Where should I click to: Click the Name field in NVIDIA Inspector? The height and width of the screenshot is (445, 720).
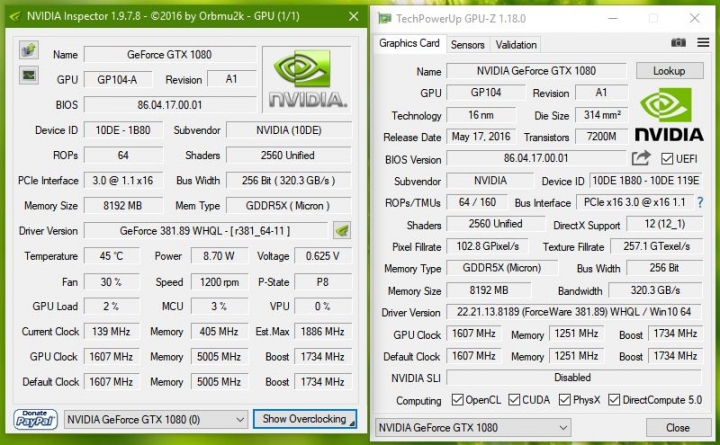click(169, 55)
